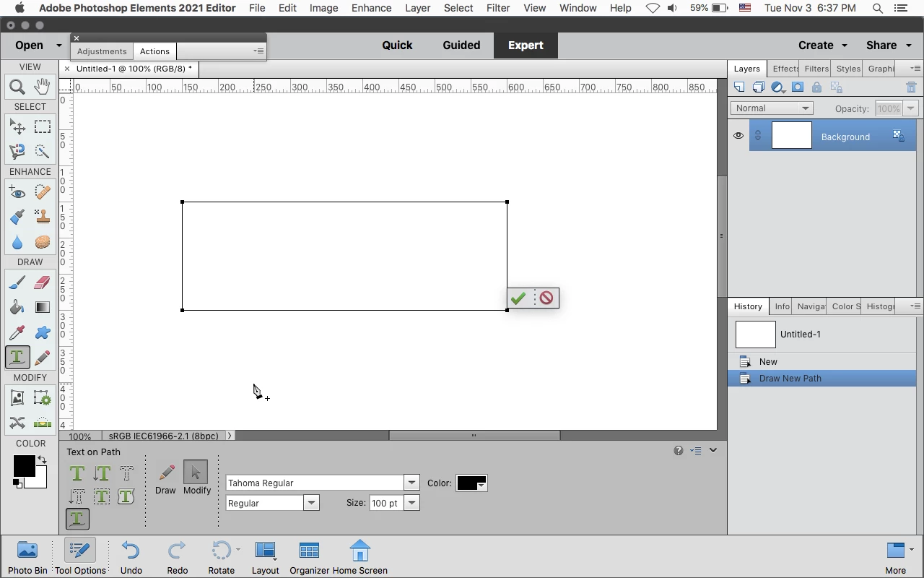Toggle Background layer visibility eye
Screen dimensions: 924x578
tap(738, 136)
